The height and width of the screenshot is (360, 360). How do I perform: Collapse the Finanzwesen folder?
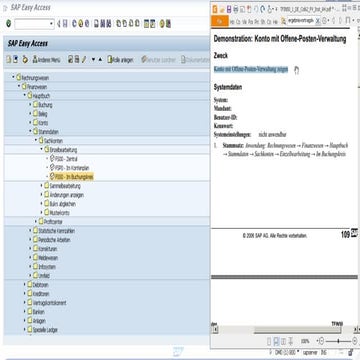[x=19, y=86]
